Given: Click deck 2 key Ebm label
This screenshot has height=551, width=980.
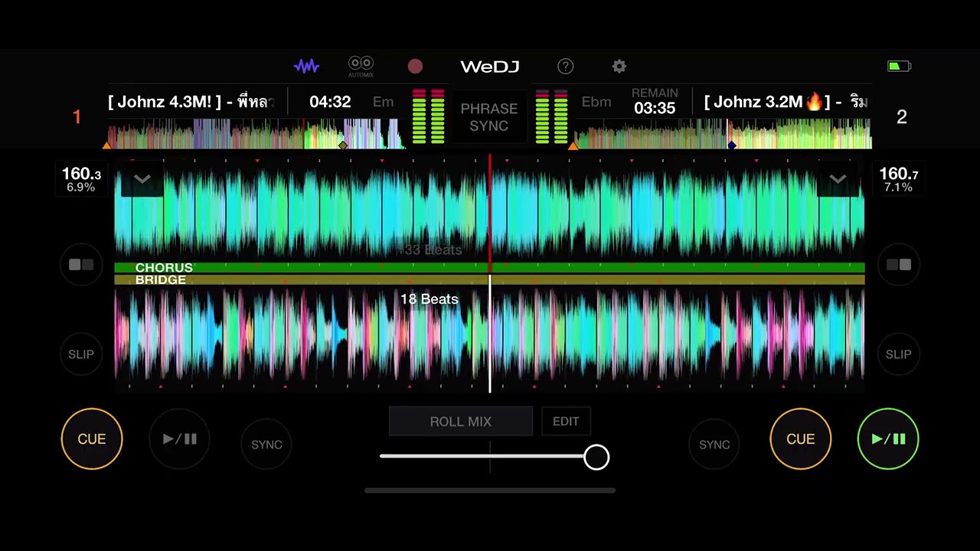Looking at the screenshot, I should coord(596,102).
